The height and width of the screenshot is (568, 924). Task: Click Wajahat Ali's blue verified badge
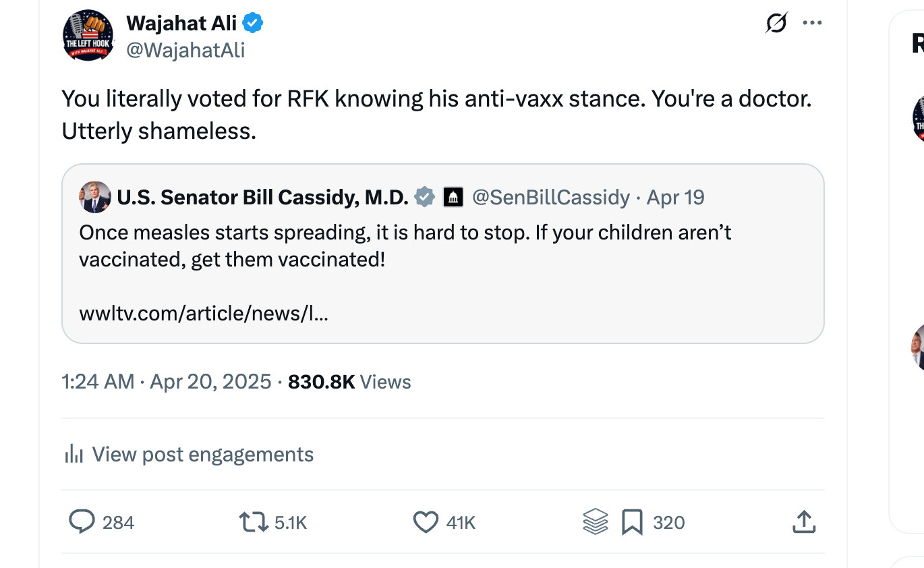pyautogui.click(x=253, y=24)
